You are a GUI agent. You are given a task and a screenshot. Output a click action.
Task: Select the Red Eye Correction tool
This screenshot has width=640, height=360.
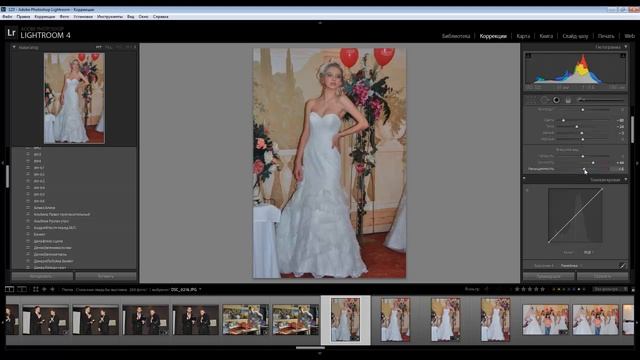556,100
